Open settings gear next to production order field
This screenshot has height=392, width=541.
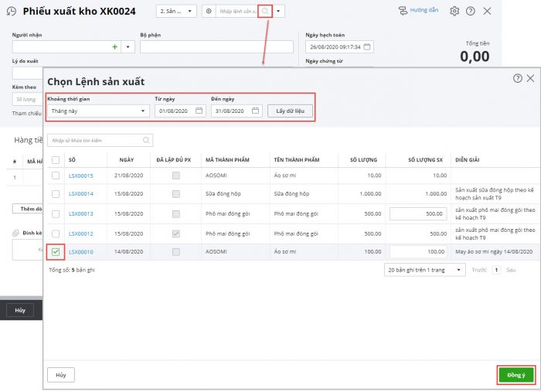tap(209, 12)
